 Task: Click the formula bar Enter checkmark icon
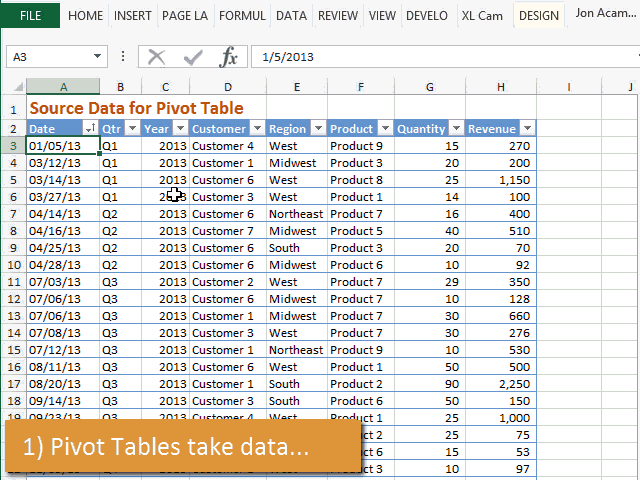coord(193,57)
